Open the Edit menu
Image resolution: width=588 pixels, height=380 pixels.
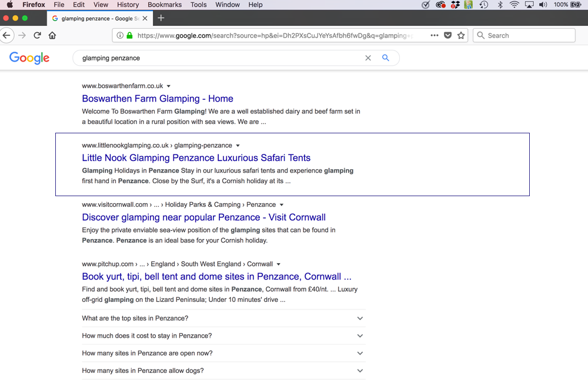79,5
